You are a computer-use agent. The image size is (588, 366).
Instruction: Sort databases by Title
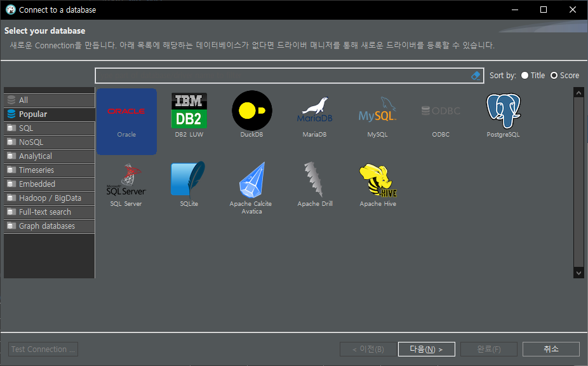pyautogui.click(x=533, y=76)
